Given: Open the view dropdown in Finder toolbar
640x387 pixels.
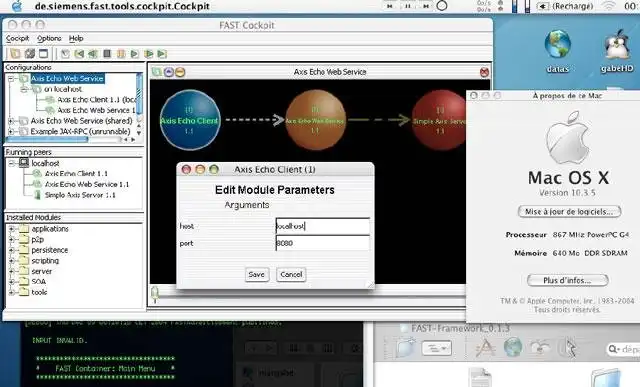Looking at the screenshot, I should pyautogui.click(x=436, y=348).
